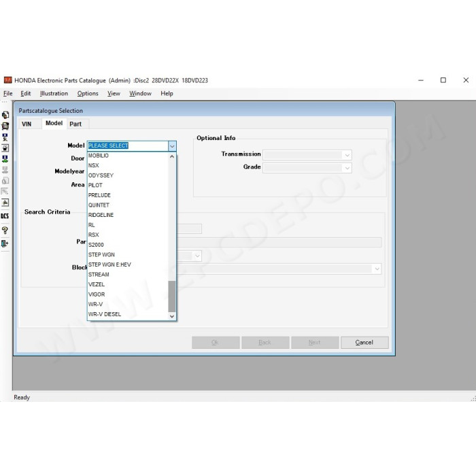Image resolution: width=476 pixels, height=476 pixels.
Task: Open the small dropdown above Block field
Action: tap(197, 256)
